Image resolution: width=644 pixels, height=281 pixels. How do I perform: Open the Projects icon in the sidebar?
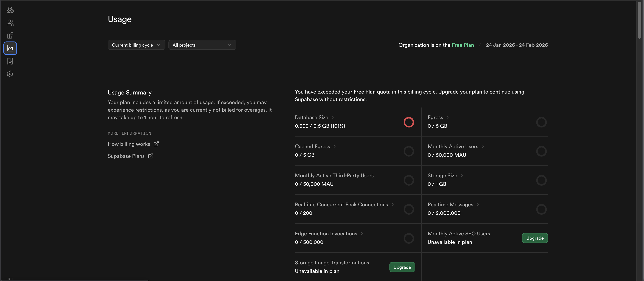coord(10,10)
